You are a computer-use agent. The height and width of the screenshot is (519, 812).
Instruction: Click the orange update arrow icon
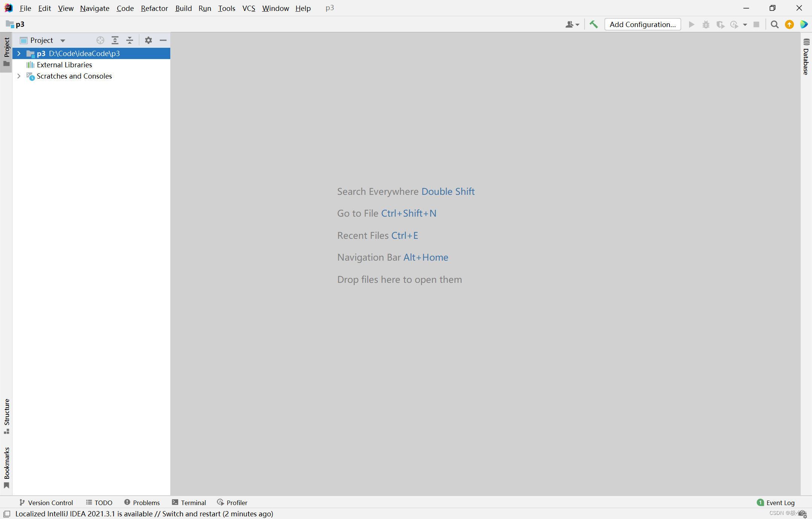pyautogui.click(x=789, y=24)
